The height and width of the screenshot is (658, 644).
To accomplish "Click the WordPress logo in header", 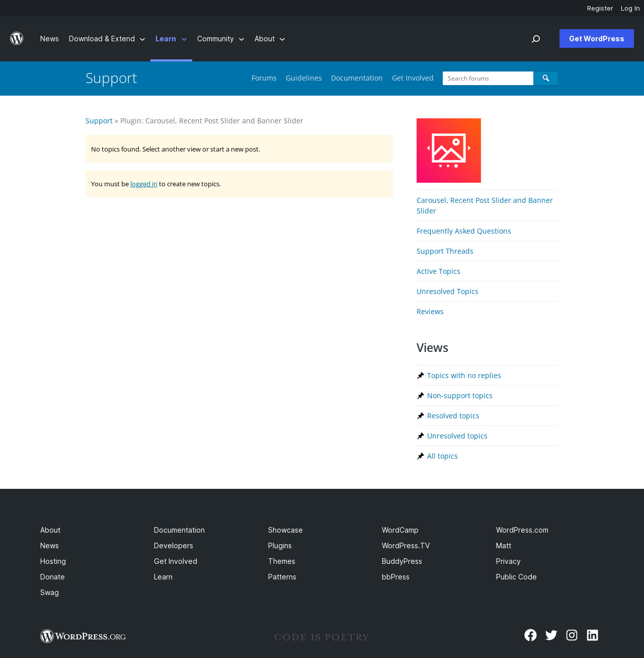I will [17, 38].
